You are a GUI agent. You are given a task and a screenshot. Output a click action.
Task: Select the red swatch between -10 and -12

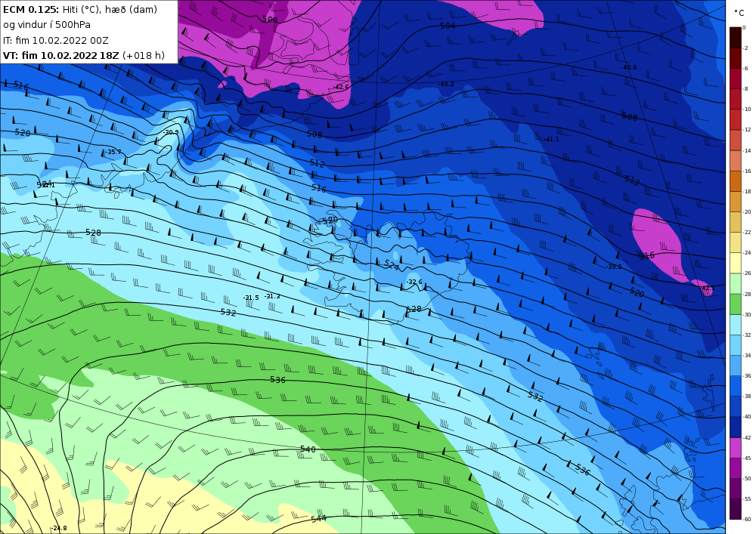[736, 119]
